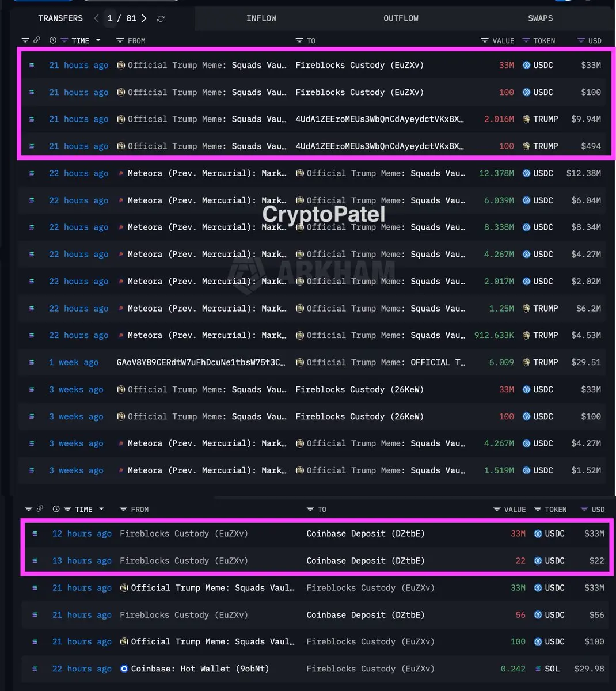Open the Meteora sender on the $1.52M row

pos(207,470)
